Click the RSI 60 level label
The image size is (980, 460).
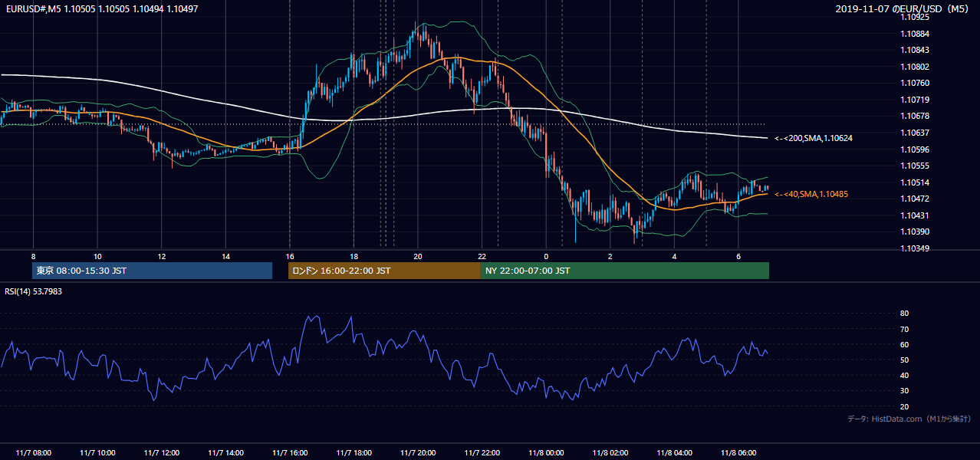pos(904,344)
